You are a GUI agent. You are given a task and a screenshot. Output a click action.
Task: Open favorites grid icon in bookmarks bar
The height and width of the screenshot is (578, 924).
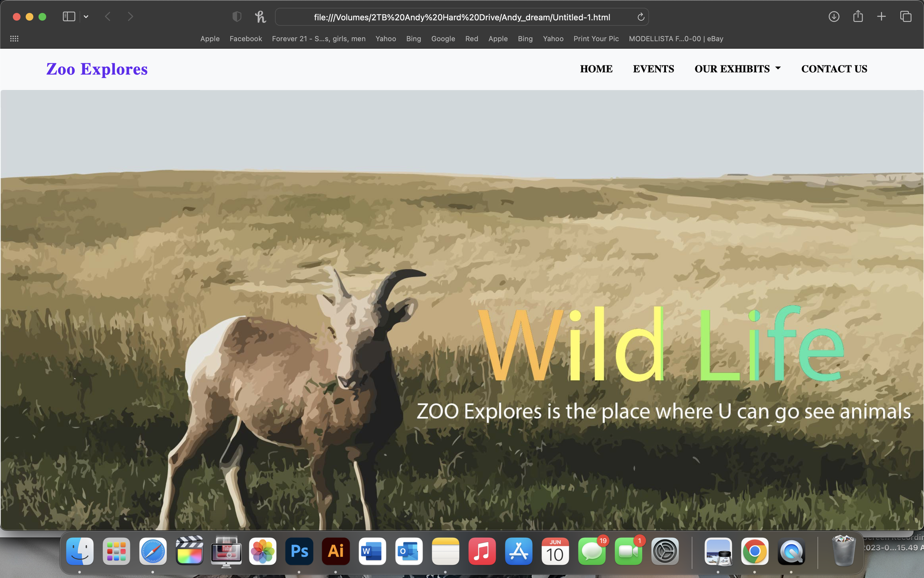[x=14, y=38]
